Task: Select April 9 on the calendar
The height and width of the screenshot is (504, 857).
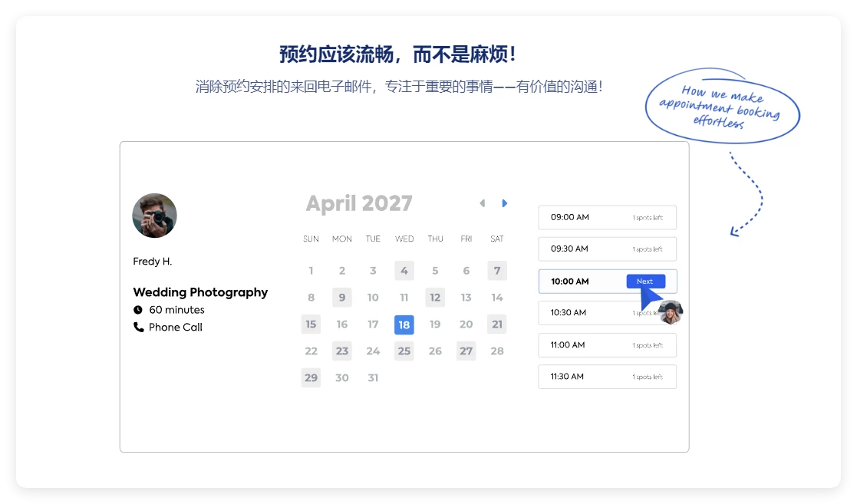Action: click(x=341, y=297)
